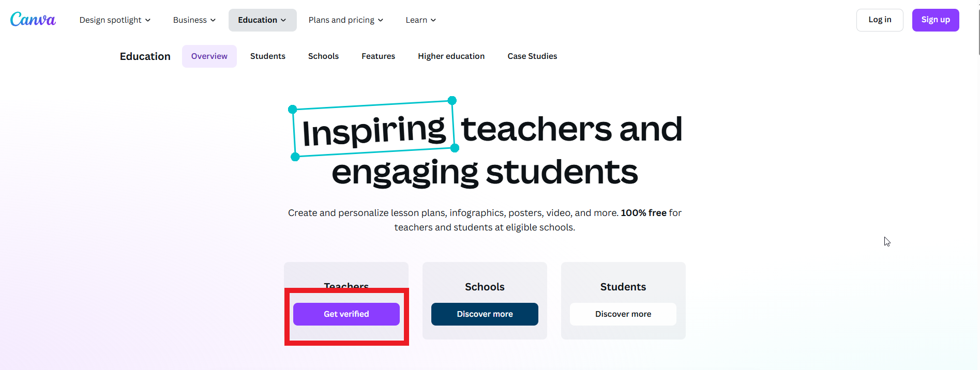Expand the Education navigation dropdown
The image size is (980, 370).
coord(262,20)
